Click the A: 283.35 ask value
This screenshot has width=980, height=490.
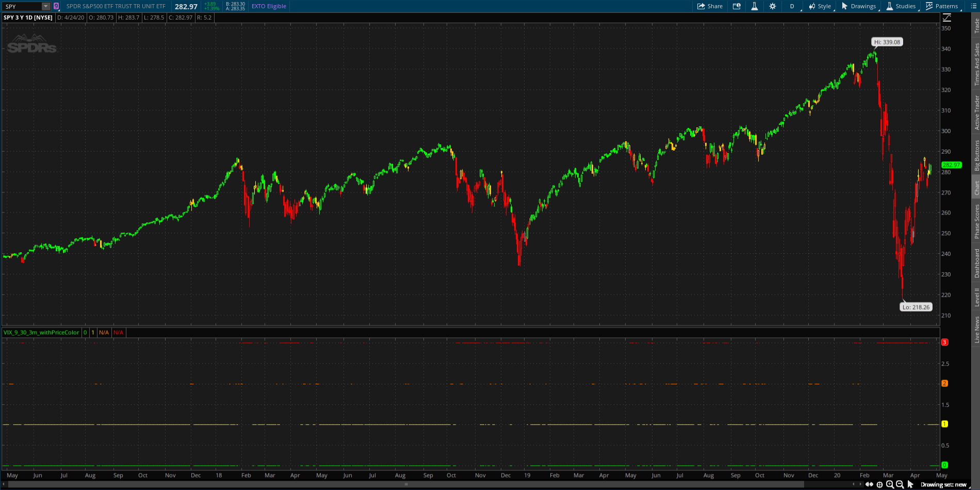236,9
